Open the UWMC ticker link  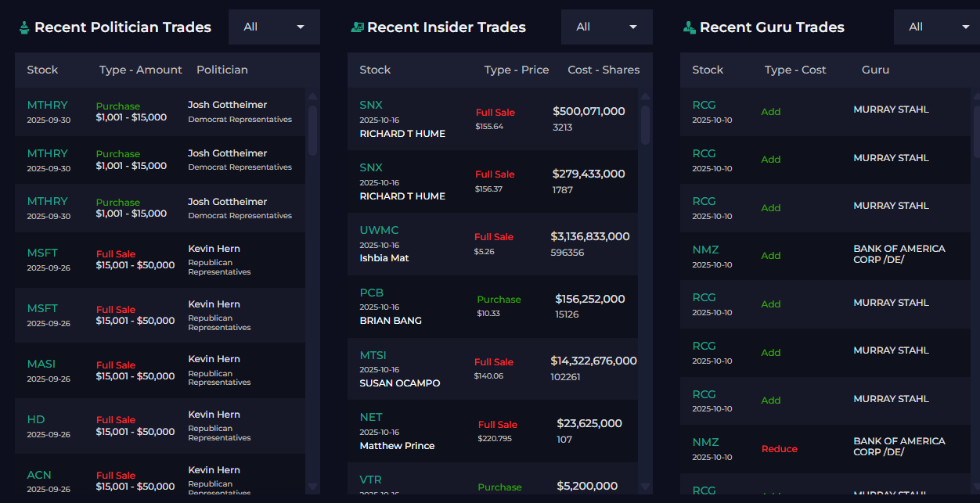[x=380, y=230]
